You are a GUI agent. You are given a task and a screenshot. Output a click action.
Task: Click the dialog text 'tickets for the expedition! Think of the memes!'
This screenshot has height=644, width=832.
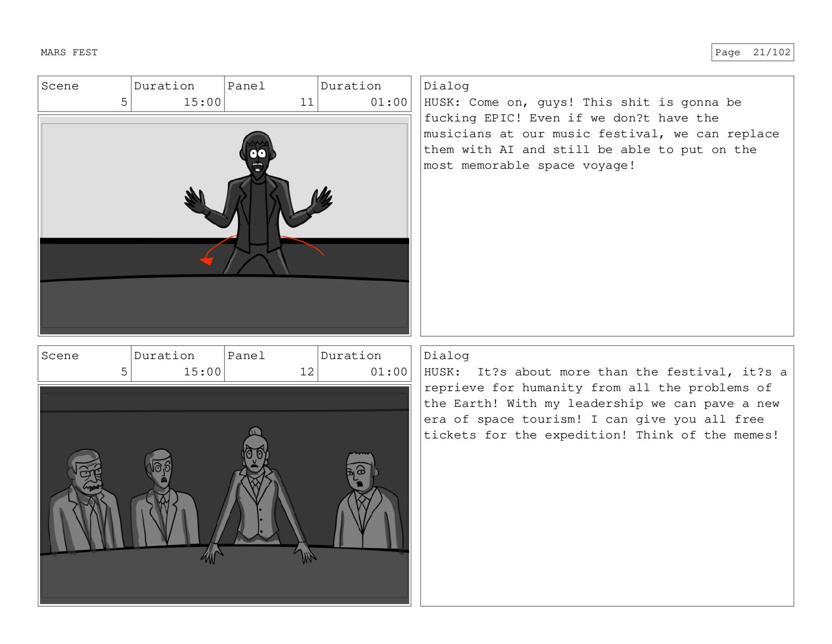tap(601, 435)
